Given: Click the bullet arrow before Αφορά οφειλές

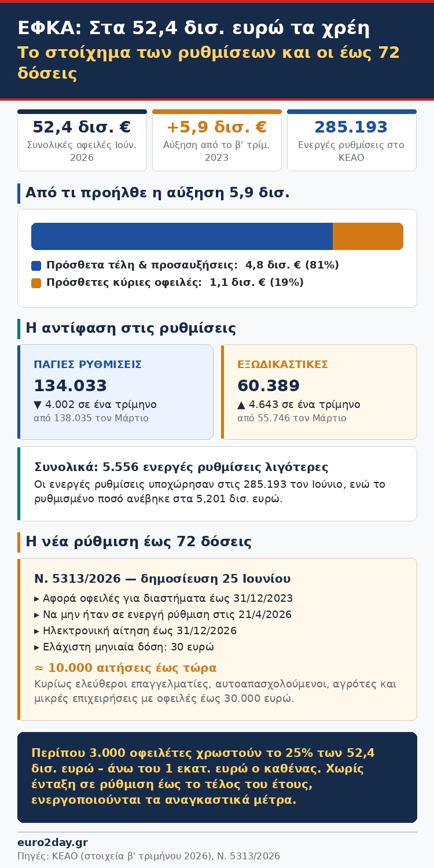Looking at the screenshot, I should [x=37, y=599].
